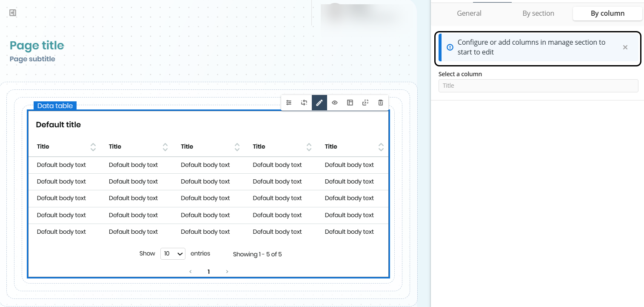The width and height of the screenshot is (644, 307).
Task: Open the sliders settings icon in component toolbar
Action: click(289, 103)
